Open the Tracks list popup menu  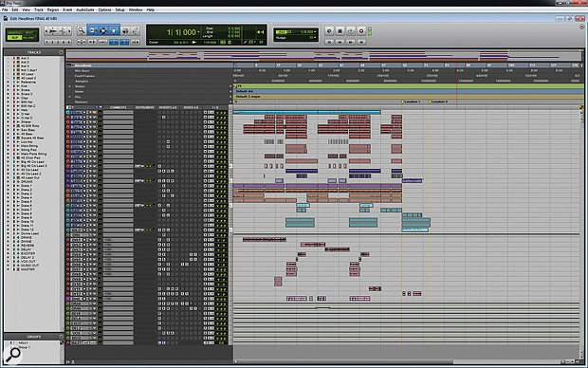(x=61, y=52)
